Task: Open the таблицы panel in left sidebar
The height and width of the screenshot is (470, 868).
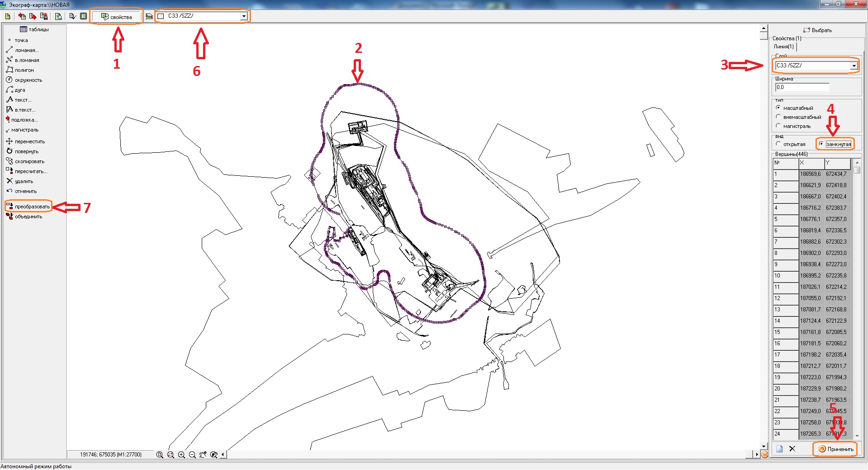Action: [34, 29]
